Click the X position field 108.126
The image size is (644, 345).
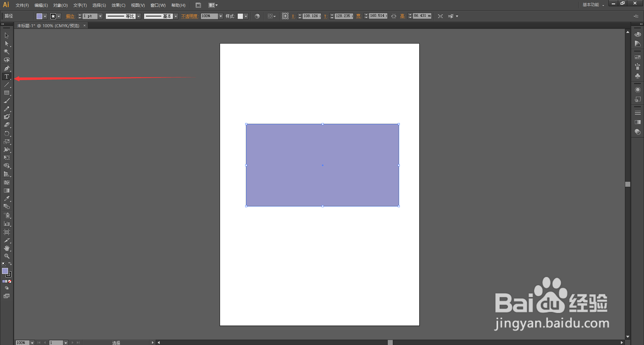pyautogui.click(x=312, y=16)
